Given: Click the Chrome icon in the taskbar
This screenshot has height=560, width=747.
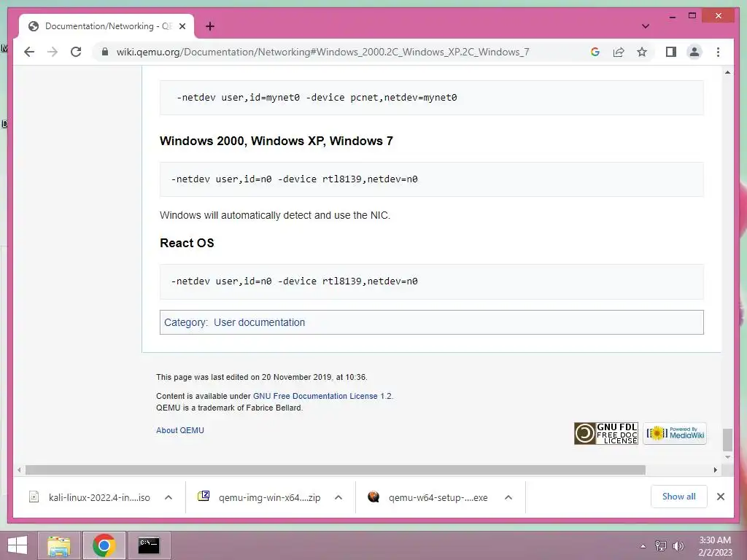Looking at the screenshot, I should click(104, 545).
